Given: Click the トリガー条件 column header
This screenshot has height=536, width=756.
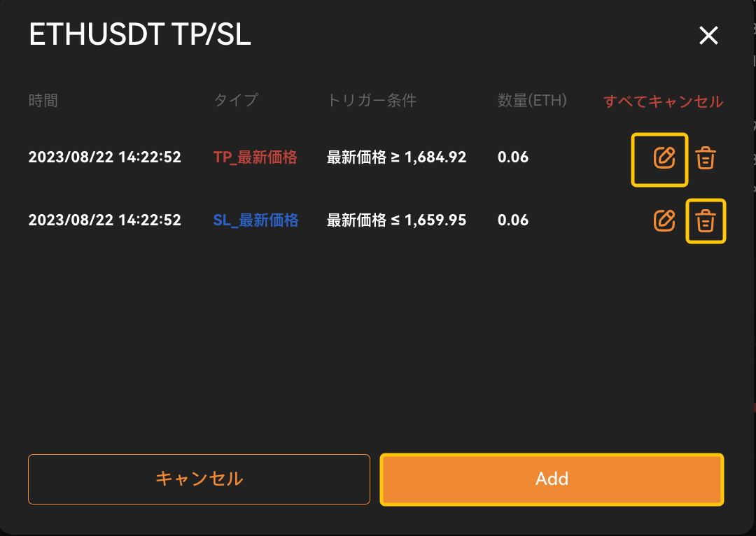Looking at the screenshot, I should [x=372, y=100].
